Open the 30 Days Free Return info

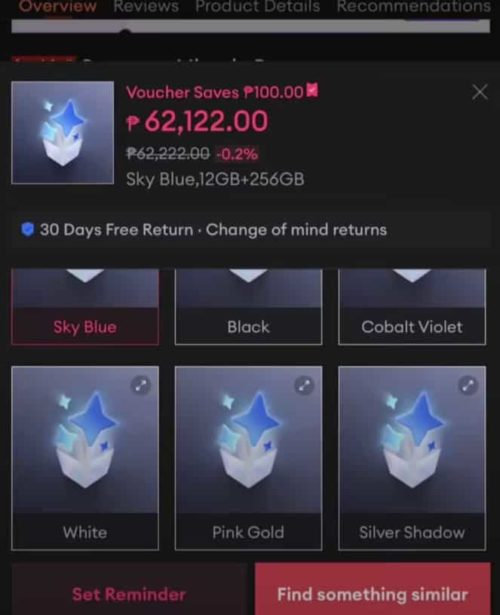click(251, 229)
